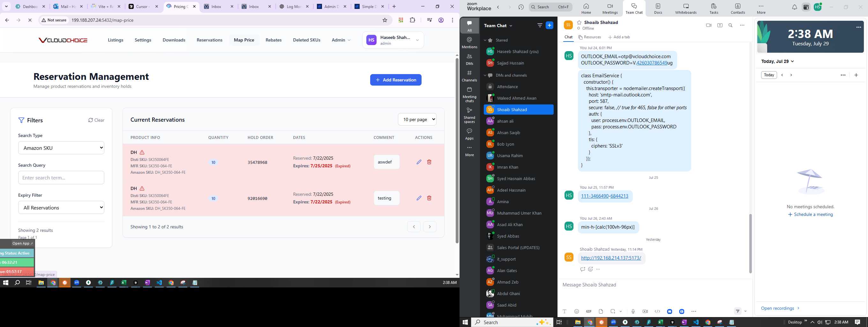Open the 10 per page dropdown
The height and width of the screenshot is (327, 868).
coord(417,119)
